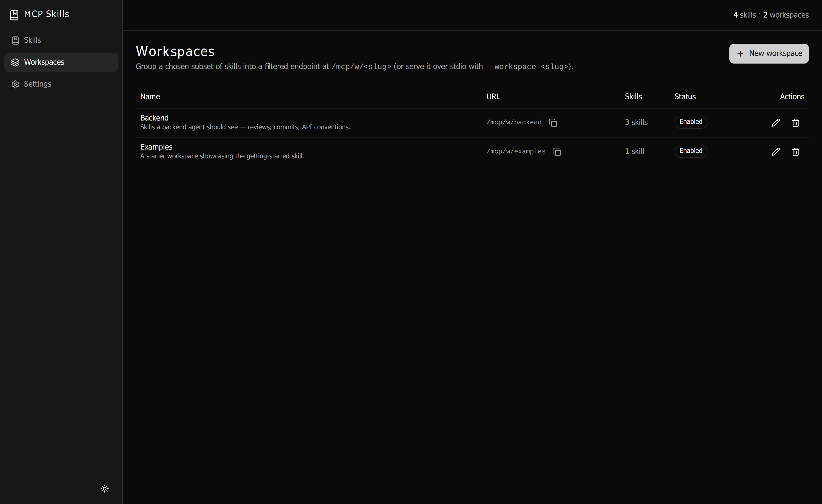Copy the /mcp/w/examples URL
The width and height of the screenshot is (822, 504).
(557, 152)
